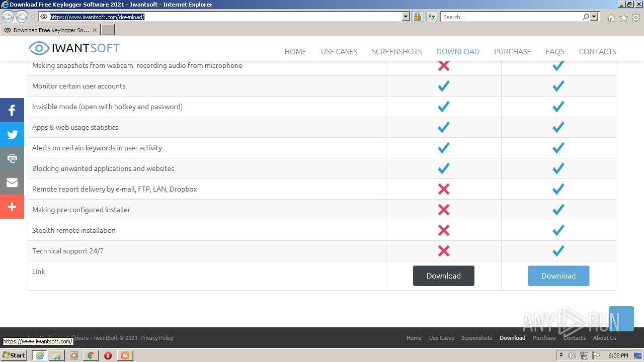The width and height of the screenshot is (644, 362).
Task: Click 'Blocking unwanted applications and websites' text
Action: (103, 168)
